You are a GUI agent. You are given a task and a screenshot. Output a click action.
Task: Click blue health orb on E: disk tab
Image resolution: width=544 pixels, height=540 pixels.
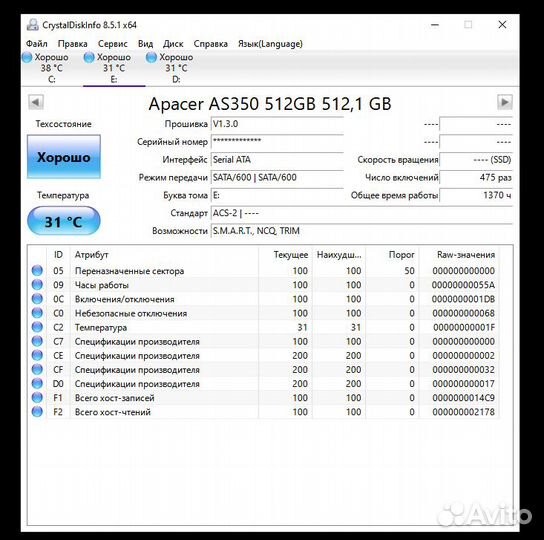pyautogui.click(x=89, y=57)
